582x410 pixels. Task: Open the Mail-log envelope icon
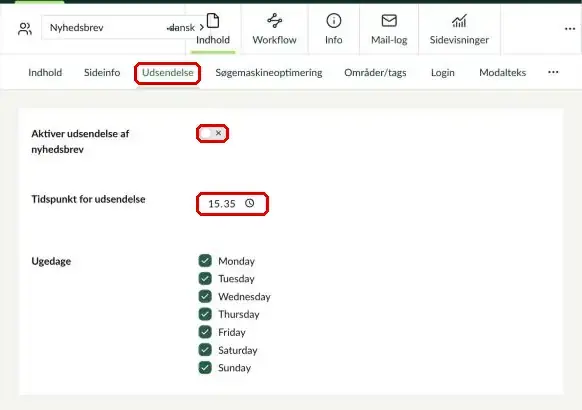pos(389,21)
